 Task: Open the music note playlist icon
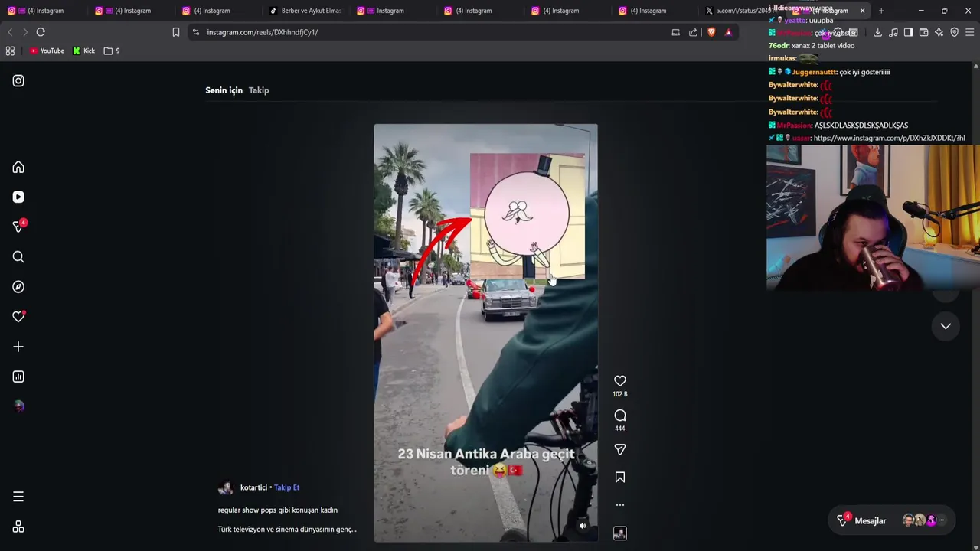(x=893, y=32)
